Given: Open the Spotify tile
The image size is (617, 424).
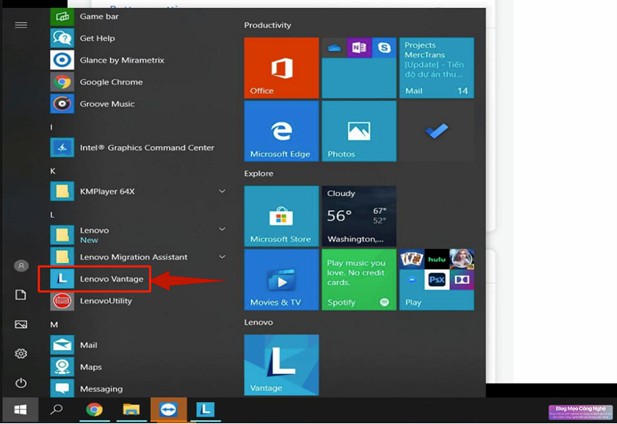Looking at the screenshot, I should tap(359, 280).
